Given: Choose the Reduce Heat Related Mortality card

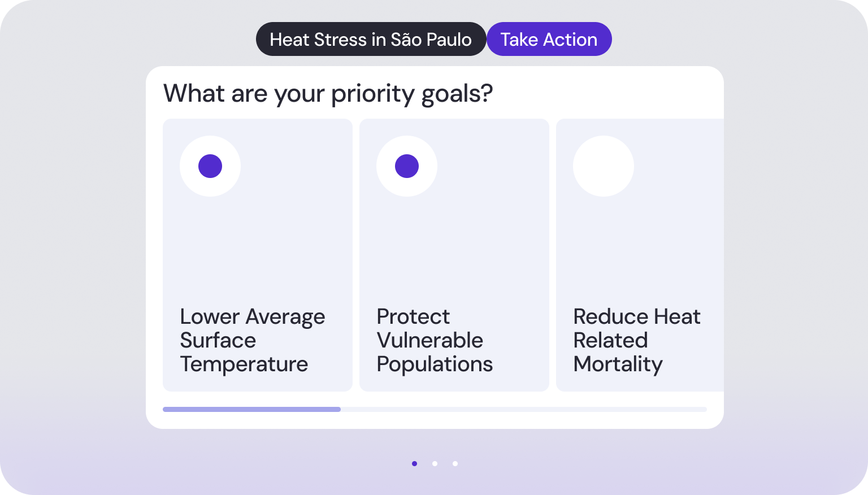Looking at the screenshot, I should point(640,255).
